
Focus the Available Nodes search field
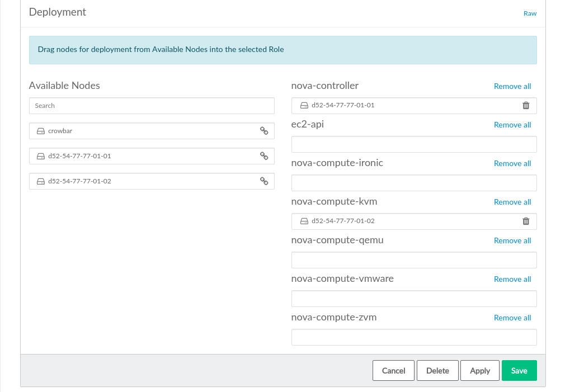tap(152, 106)
